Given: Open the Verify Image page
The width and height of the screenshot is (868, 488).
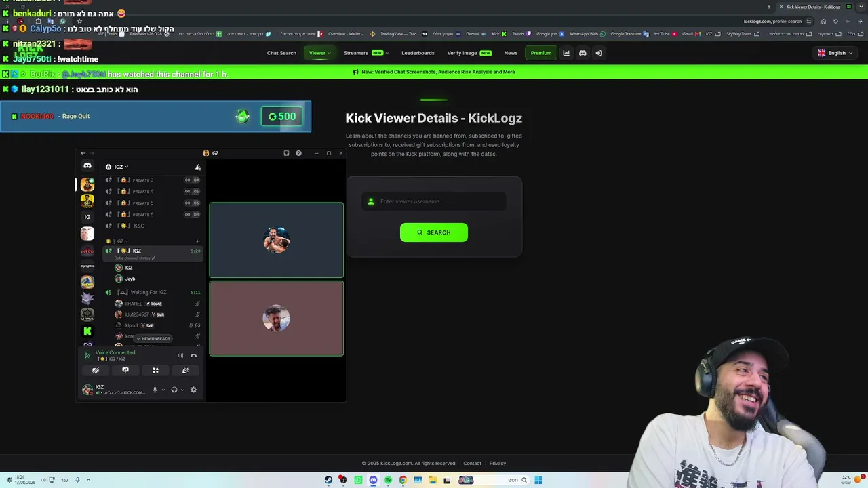Looking at the screenshot, I should [469, 53].
